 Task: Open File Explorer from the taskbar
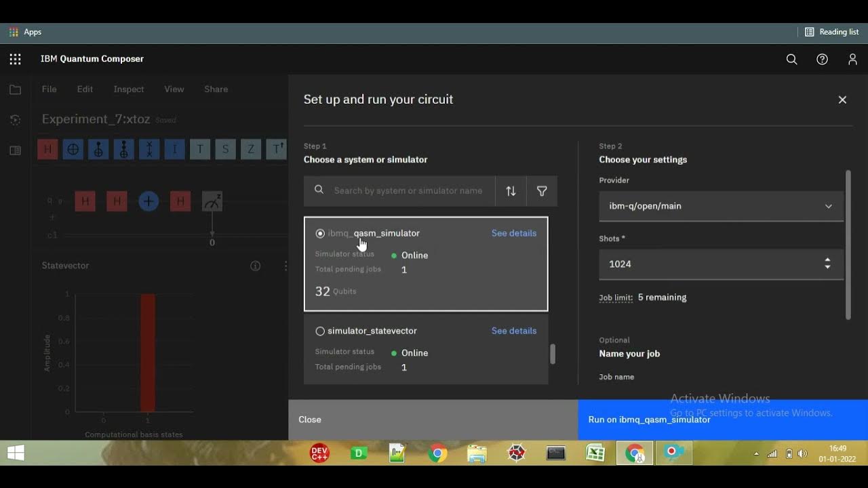tap(477, 453)
